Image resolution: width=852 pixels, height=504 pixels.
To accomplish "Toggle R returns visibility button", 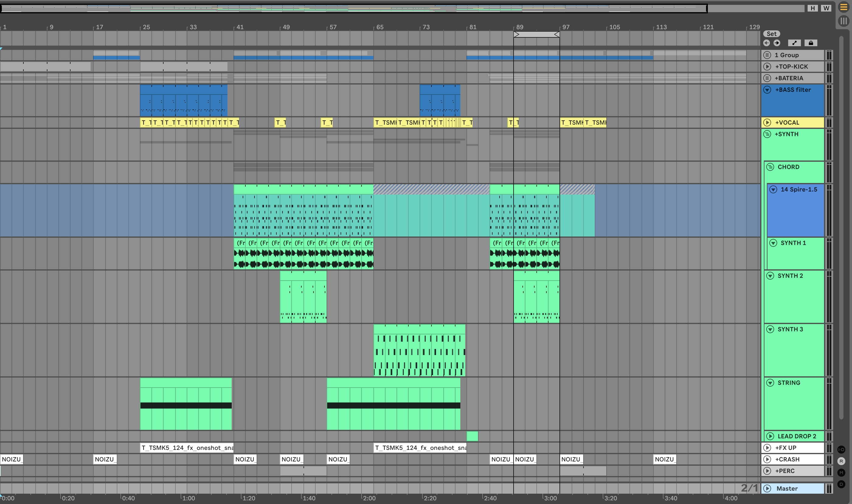I will tap(841, 461).
